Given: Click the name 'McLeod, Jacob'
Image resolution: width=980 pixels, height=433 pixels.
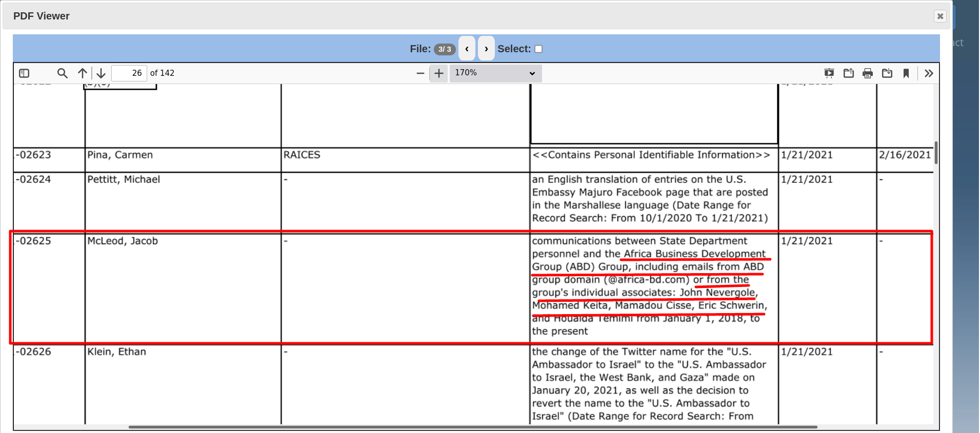Looking at the screenshot, I should click(123, 241).
